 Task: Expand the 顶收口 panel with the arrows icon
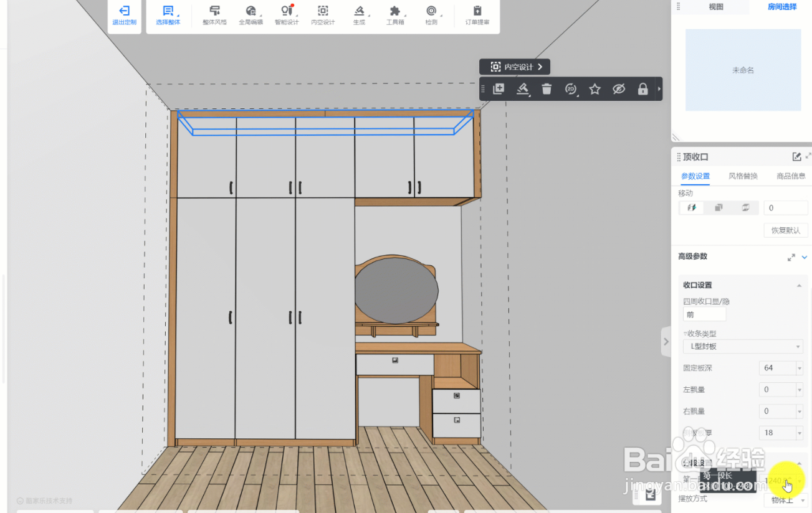tap(808, 156)
